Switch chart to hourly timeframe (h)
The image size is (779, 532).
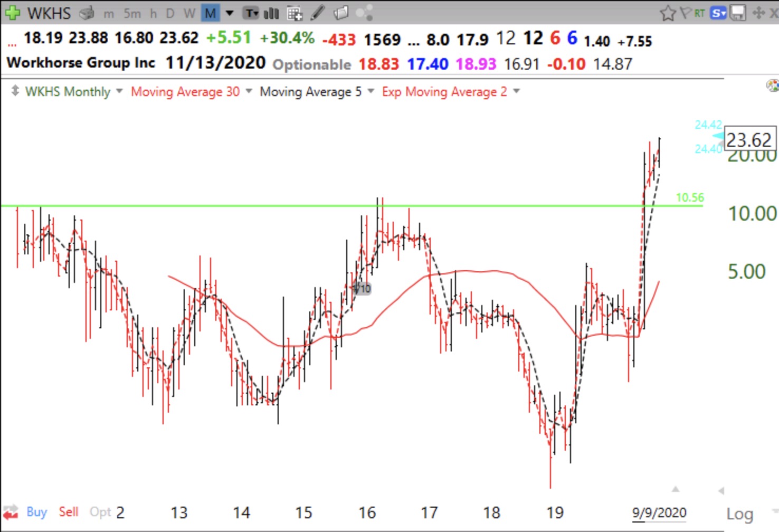(154, 13)
